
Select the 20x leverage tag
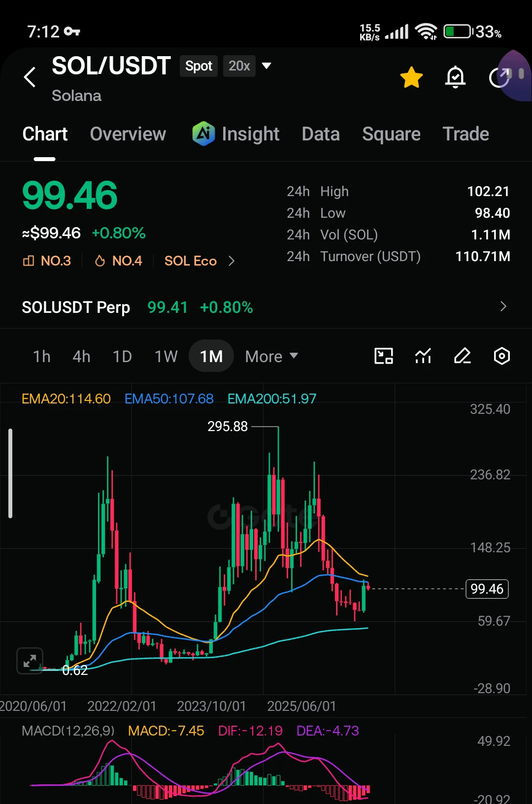[x=239, y=66]
